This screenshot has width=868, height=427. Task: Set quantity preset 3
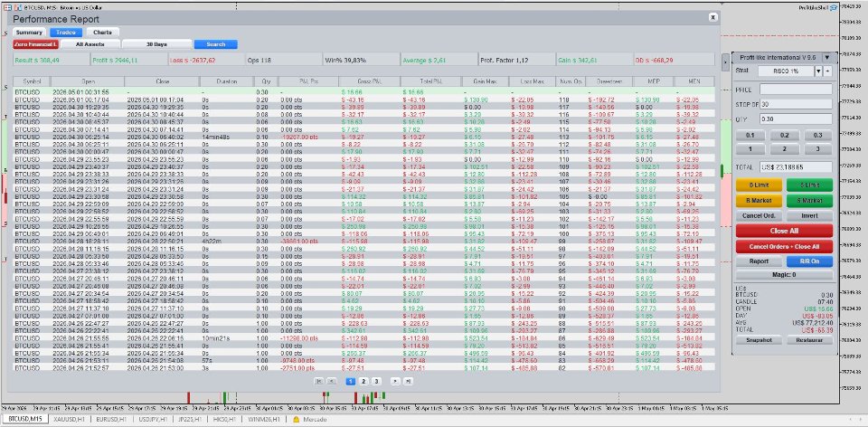[818, 149]
